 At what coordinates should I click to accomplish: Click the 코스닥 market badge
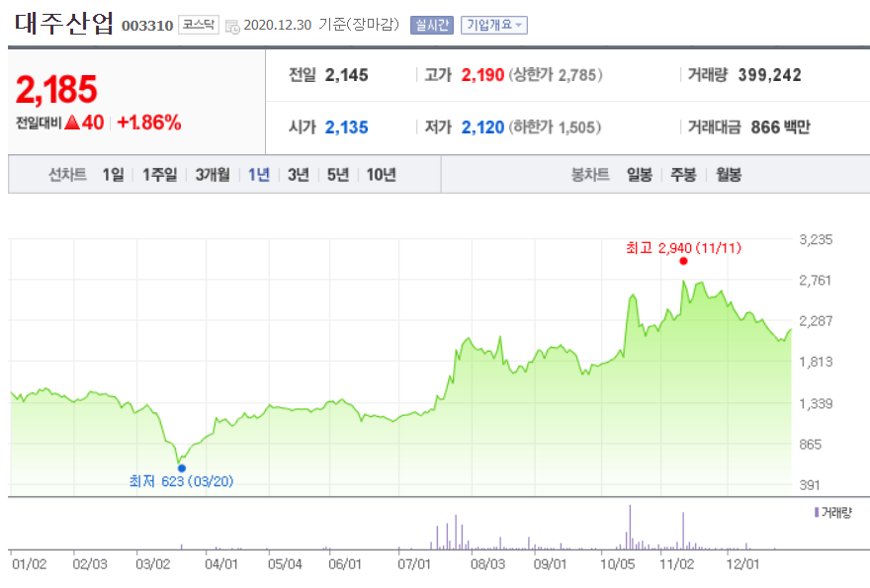pos(199,25)
